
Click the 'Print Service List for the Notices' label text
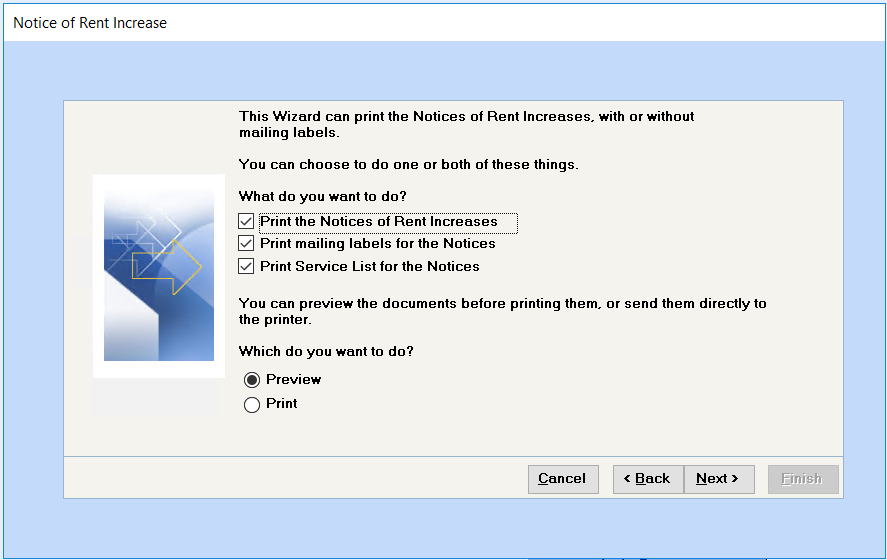pos(369,266)
